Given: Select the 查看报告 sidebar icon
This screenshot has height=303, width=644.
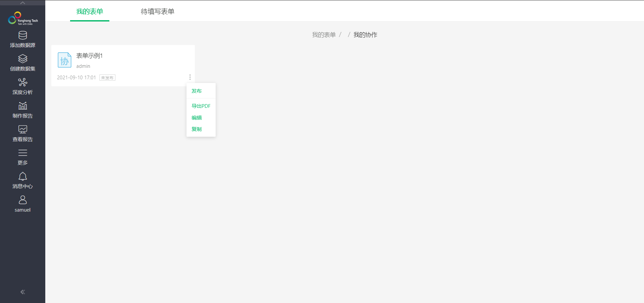Looking at the screenshot, I should (x=22, y=129).
